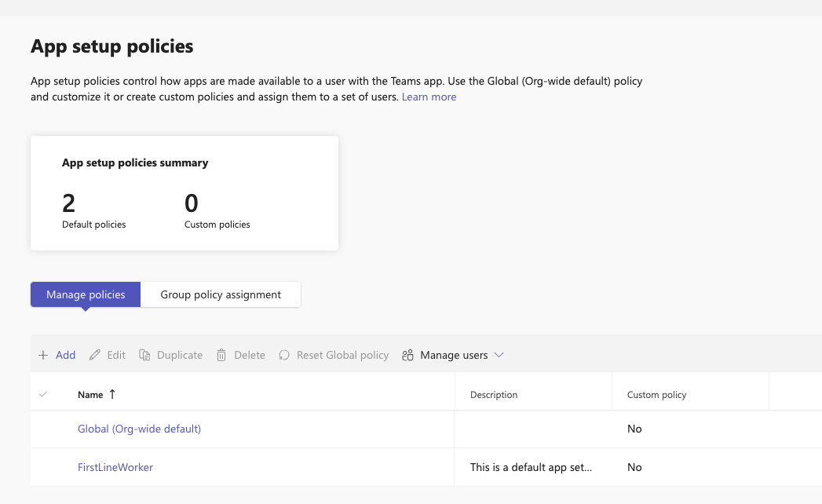Image resolution: width=822 pixels, height=504 pixels.
Task: Click the Duplicate policy icon
Action: [x=144, y=356]
